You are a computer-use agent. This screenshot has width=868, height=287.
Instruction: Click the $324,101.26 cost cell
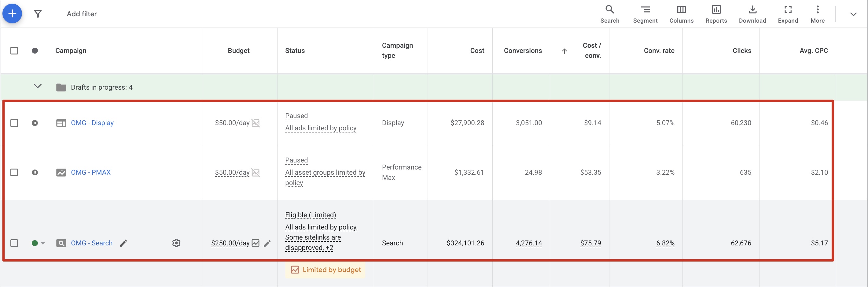465,243
